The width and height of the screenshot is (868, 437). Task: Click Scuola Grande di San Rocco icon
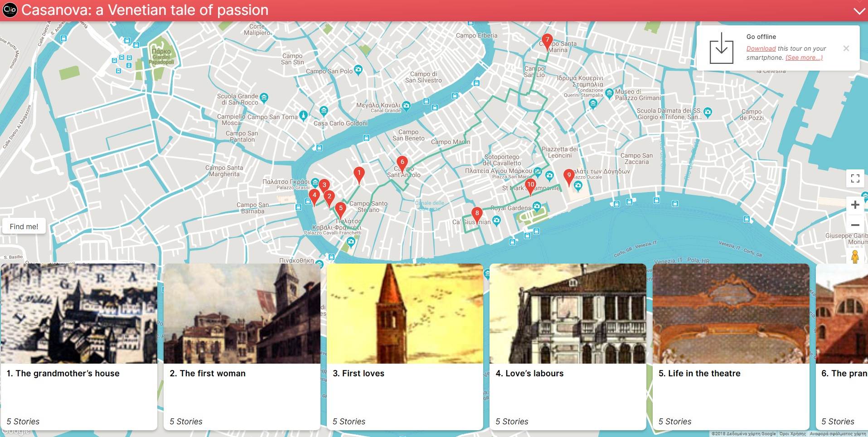[x=264, y=97]
